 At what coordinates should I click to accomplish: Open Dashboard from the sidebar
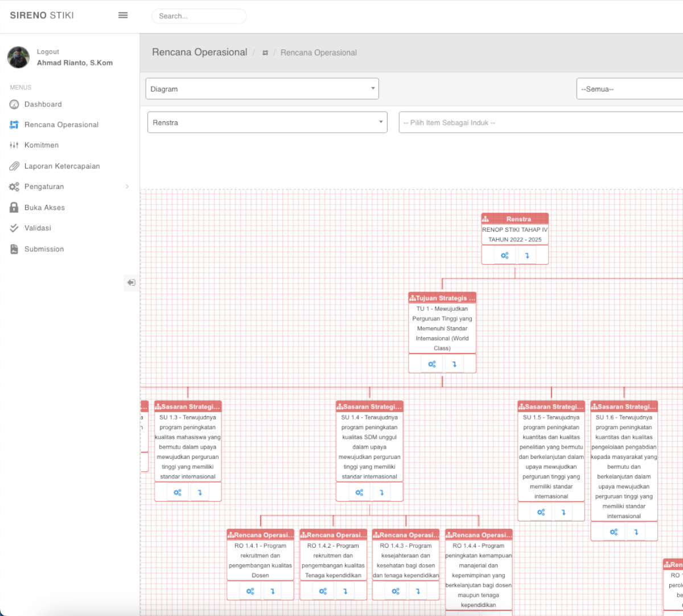coord(43,104)
